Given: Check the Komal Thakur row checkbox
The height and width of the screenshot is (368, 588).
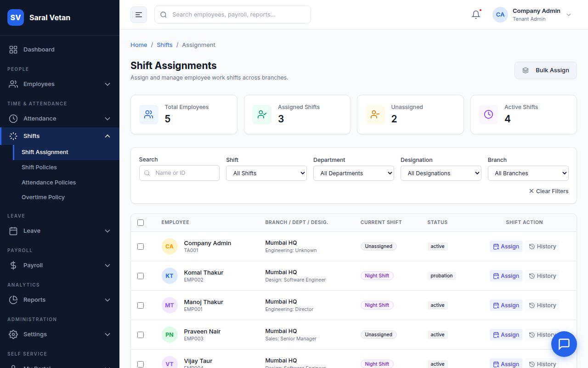Looking at the screenshot, I should coord(141,276).
